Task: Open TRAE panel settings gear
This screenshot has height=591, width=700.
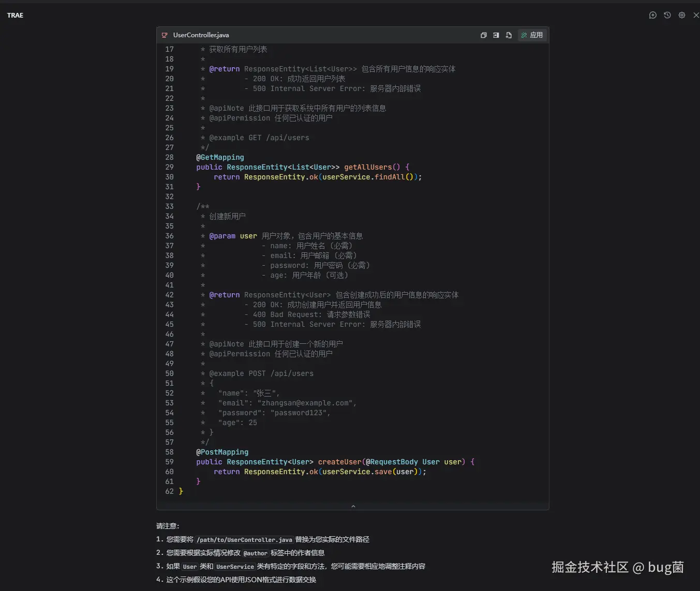Action: (682, 15)
